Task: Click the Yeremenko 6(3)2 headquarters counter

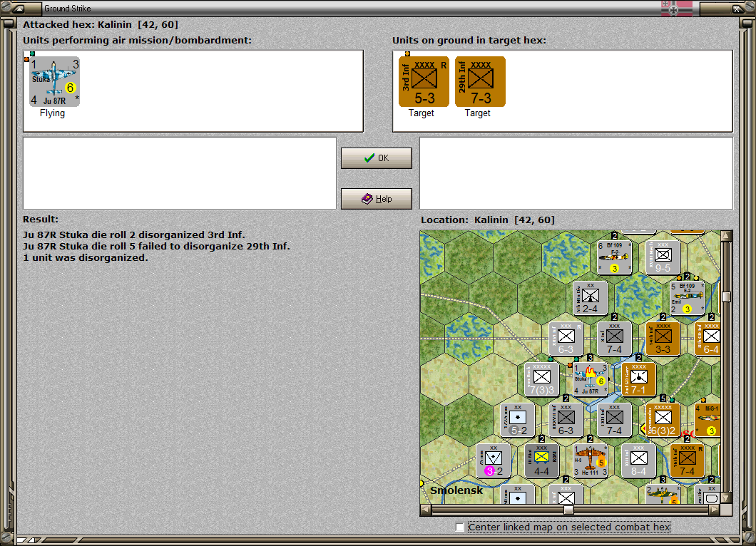Action: (663, 421)
